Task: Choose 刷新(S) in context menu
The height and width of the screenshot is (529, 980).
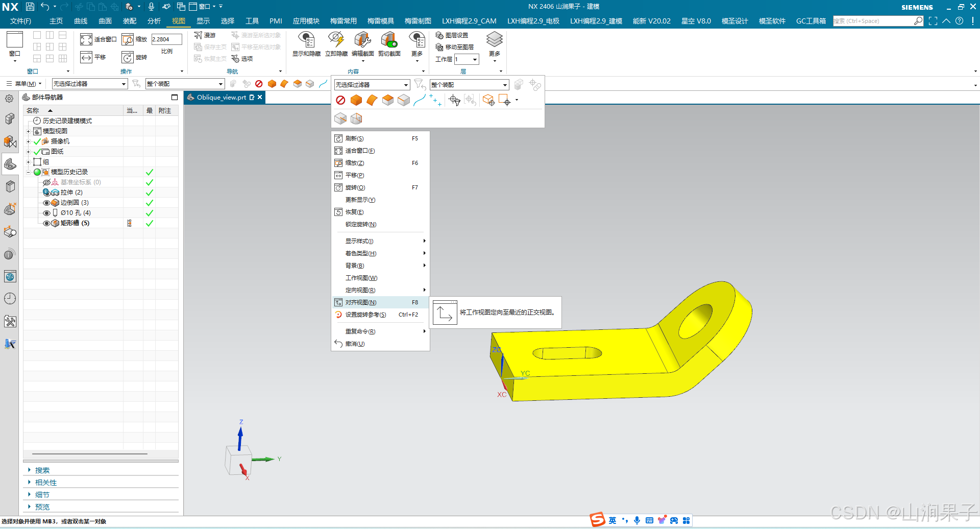Action: click(380, 138)
